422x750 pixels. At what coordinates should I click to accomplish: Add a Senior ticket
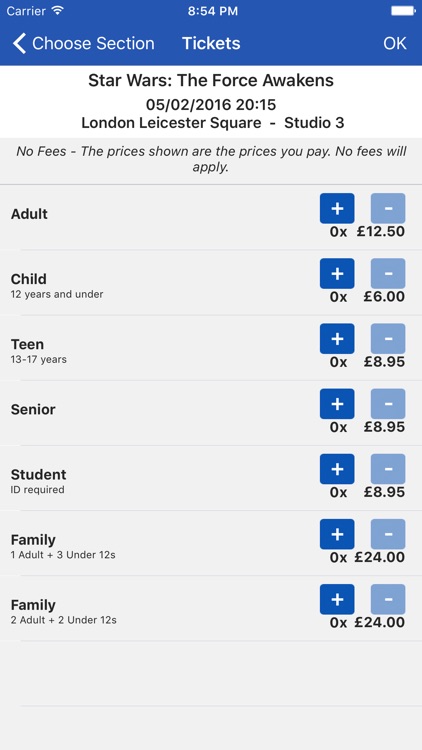click(337, 404)
